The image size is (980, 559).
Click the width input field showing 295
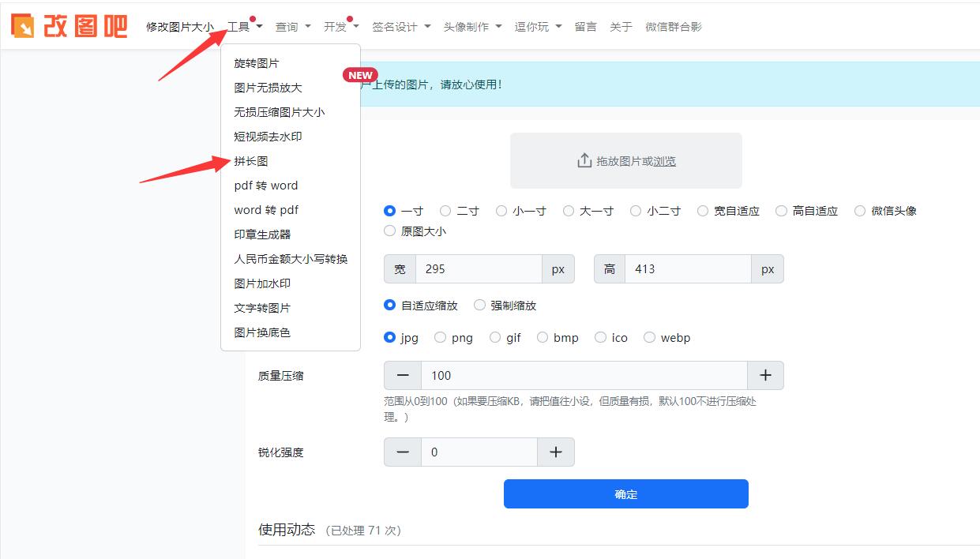[x=478, y=268]
